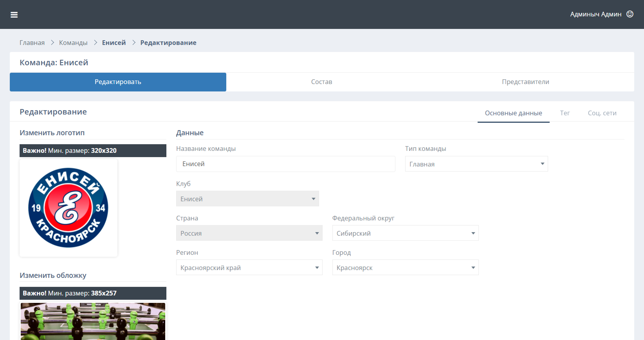Open the hamburger menu icon
This screenshot has height=340, width=644.
coord(14,15)
